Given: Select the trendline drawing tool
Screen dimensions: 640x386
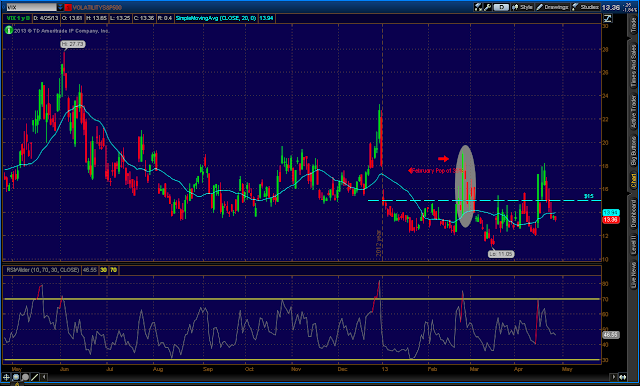Looking at the screenshot, I should coord(35,377).
